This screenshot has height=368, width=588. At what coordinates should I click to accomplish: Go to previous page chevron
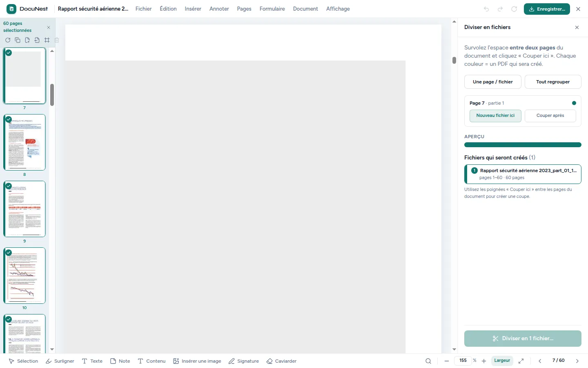(x=540, y=361)
